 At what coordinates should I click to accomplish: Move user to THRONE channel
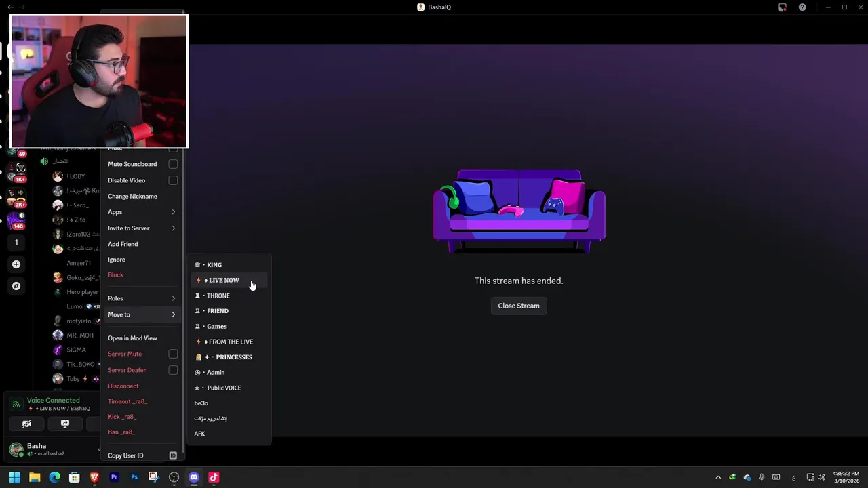[229, 296]
